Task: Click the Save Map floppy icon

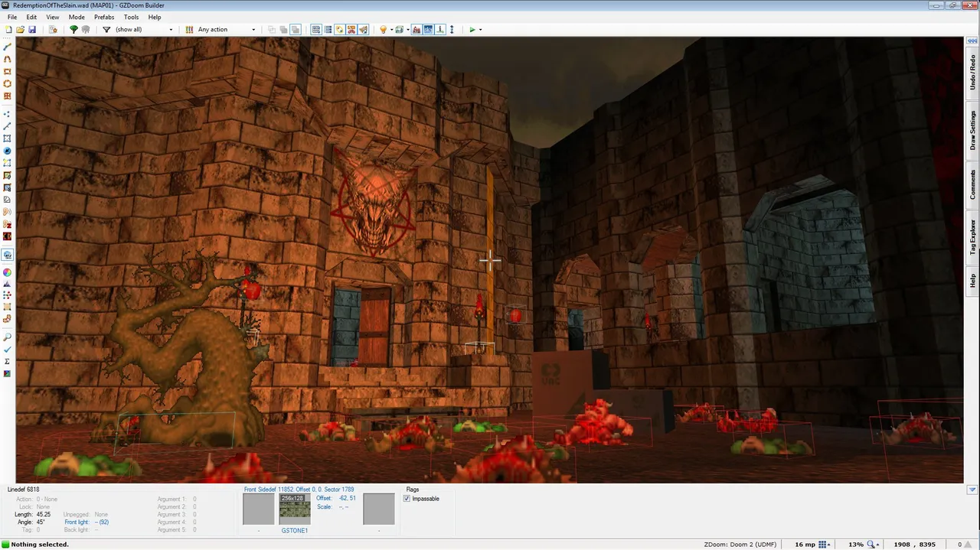Action: click(x=32, y=29)
